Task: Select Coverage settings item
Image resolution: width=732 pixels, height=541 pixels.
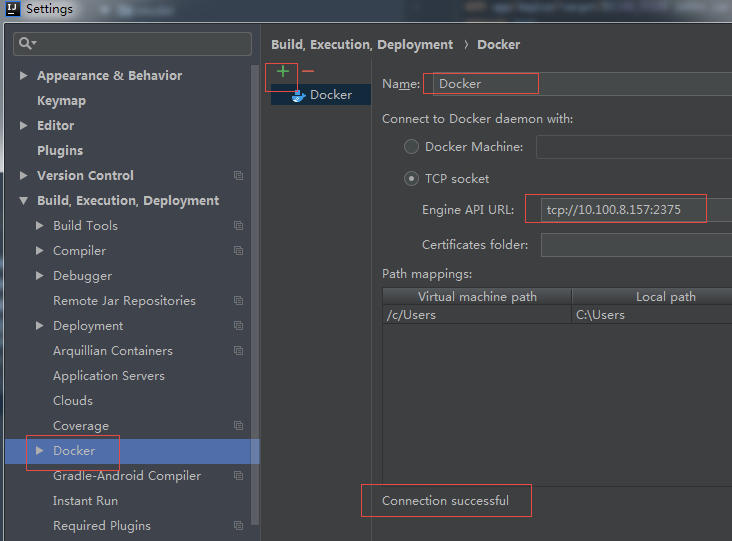Action: [x=81, y=426]
